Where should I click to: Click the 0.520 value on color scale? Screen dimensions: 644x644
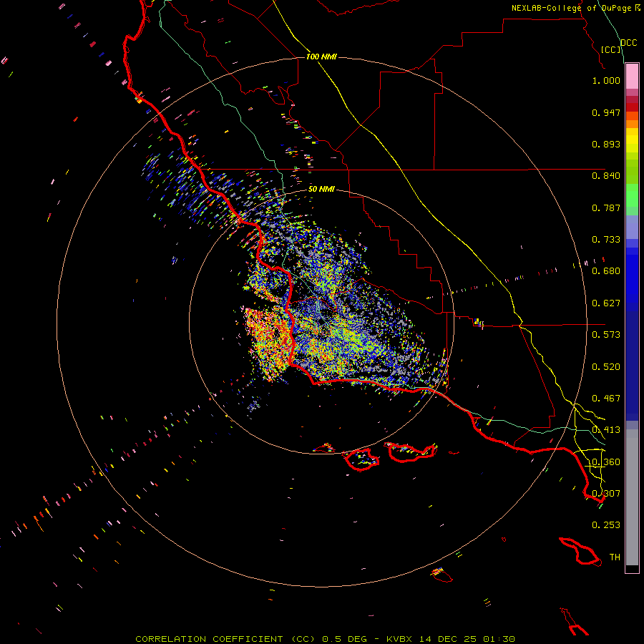click(606, 367)
